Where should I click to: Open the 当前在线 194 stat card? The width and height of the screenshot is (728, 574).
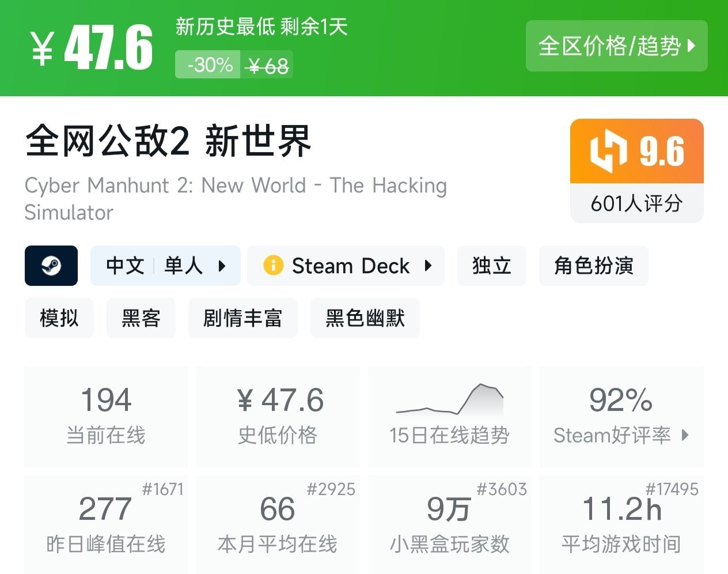(x=106, y=416)
